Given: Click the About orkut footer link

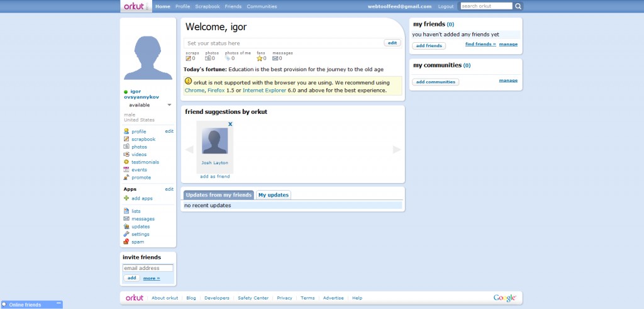Looking at the screenshot, I should point(165,298).
